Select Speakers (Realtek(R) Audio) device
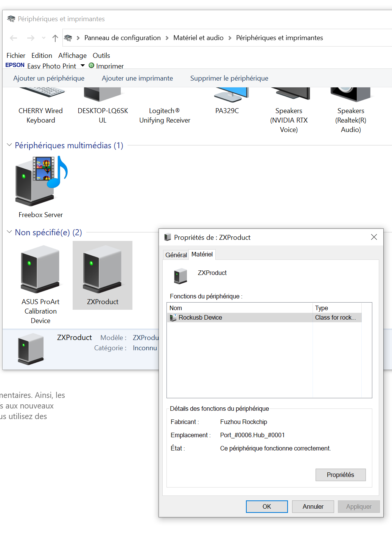 click(351, 110)
